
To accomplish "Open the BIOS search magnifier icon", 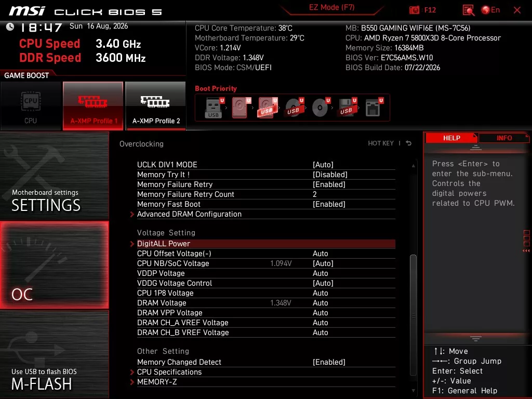I will point(468,10).
